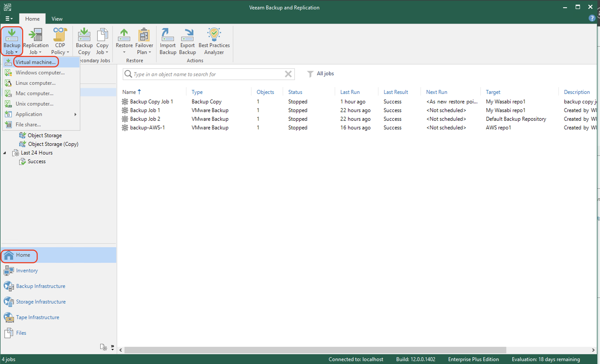
Task: Click the Backup Infrastructure navigation icon
Action: tap(9, 286)
